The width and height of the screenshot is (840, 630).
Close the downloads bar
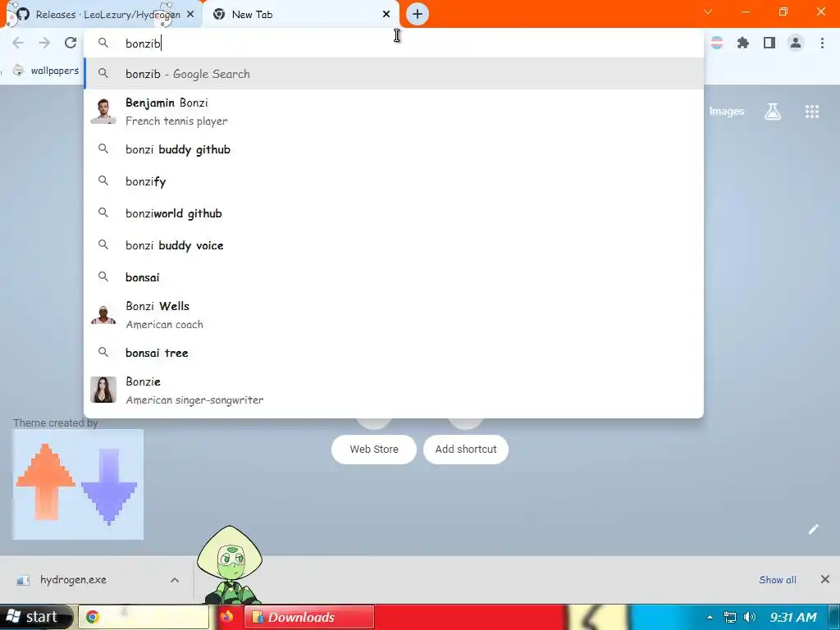825,579
